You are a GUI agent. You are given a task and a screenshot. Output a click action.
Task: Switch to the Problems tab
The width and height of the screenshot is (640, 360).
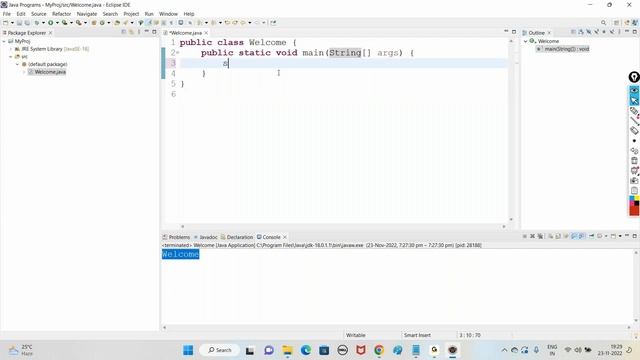[176, 237]
